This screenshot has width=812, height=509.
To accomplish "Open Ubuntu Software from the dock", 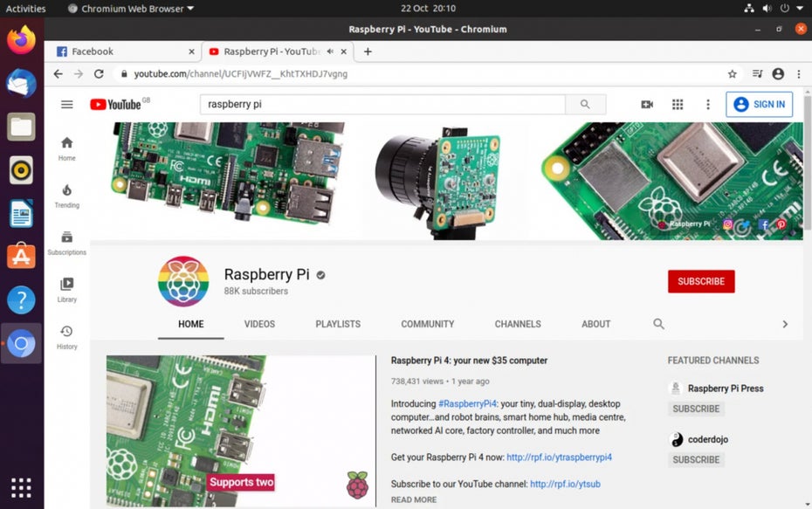I will (21, 257).
